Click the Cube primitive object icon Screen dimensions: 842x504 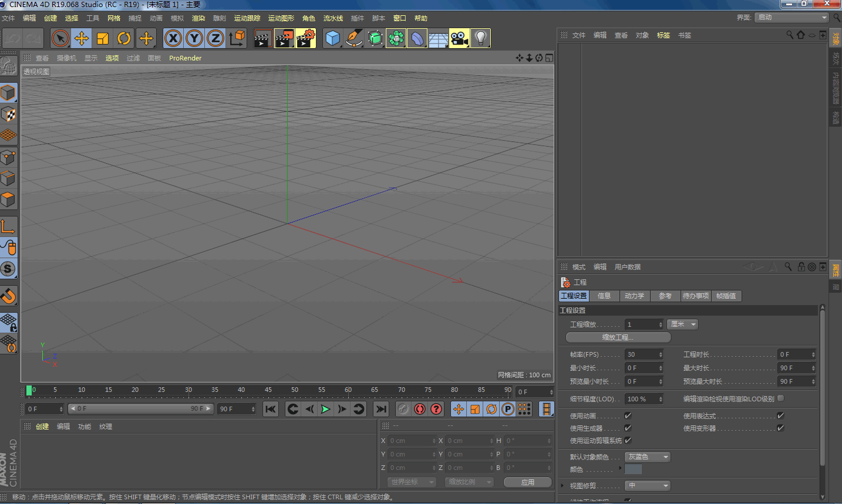(333, 39)
